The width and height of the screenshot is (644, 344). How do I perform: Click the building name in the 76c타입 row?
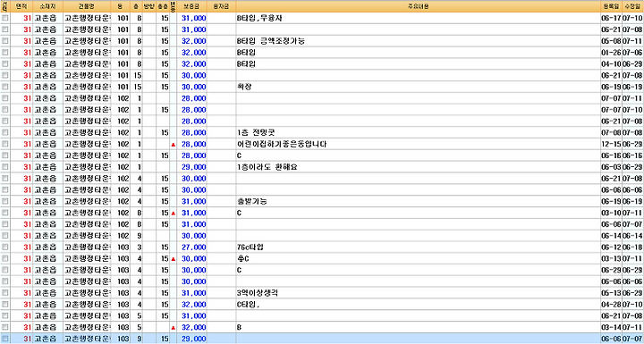[x=88, y=248]
